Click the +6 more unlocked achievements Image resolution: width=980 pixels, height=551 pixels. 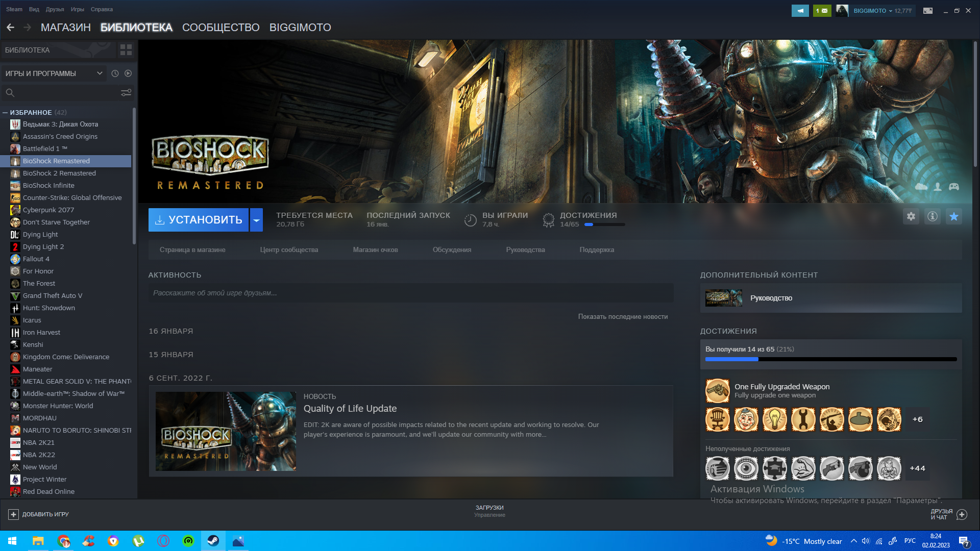917,419
